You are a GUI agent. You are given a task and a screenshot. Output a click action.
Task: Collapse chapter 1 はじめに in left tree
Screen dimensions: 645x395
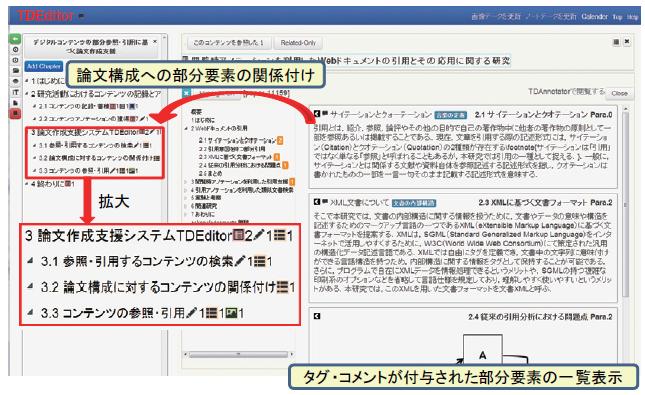click(27, 81)
